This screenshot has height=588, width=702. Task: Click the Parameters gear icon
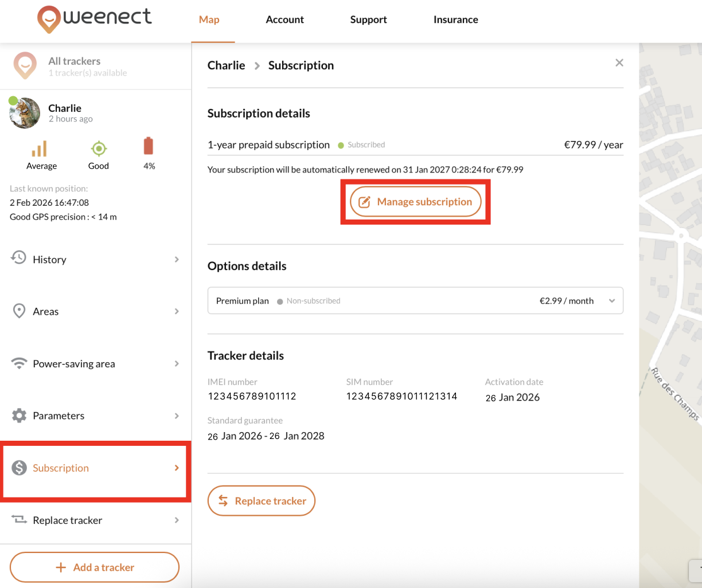[x=19, y=415]
